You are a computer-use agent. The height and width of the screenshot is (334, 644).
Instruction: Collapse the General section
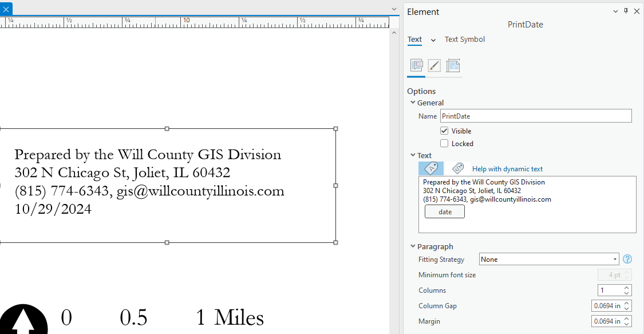tap(413, 103)
